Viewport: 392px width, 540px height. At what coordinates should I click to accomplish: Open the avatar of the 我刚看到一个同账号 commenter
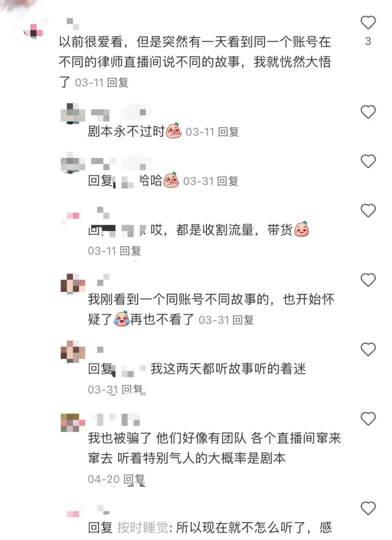pyautogui.click(x=73, y=283)
